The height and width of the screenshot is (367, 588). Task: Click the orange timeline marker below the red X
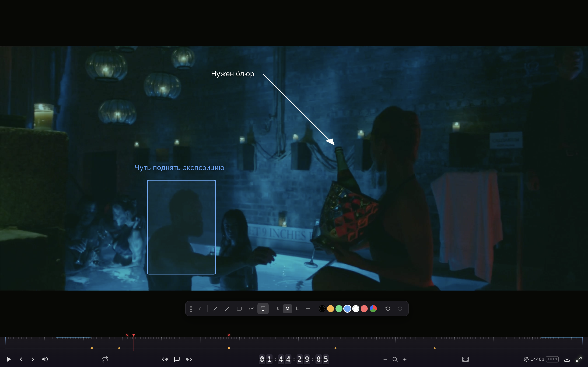[x=229, y=348]
